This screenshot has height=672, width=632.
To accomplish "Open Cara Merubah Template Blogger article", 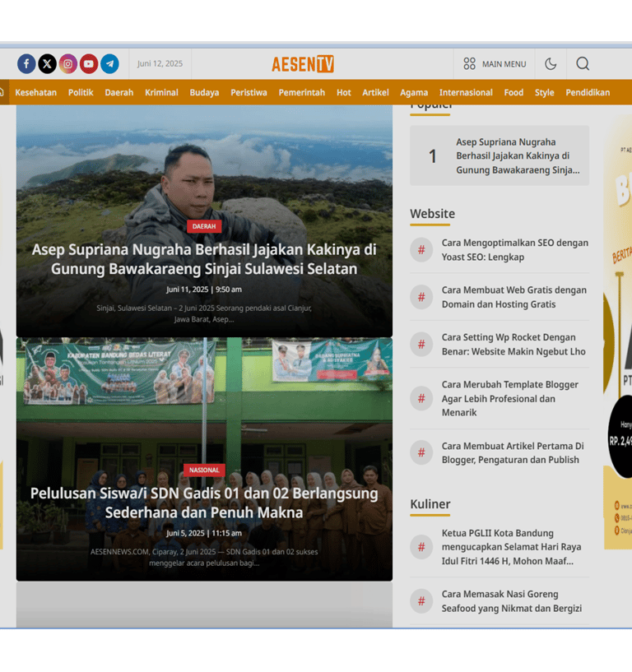I will pyautogui.click(x=510, y=399).
